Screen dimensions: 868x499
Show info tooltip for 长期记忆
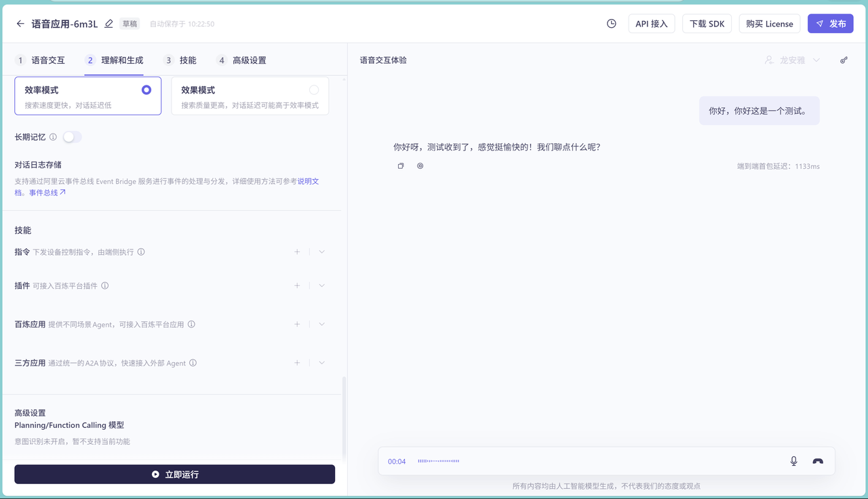coord(53,137)
